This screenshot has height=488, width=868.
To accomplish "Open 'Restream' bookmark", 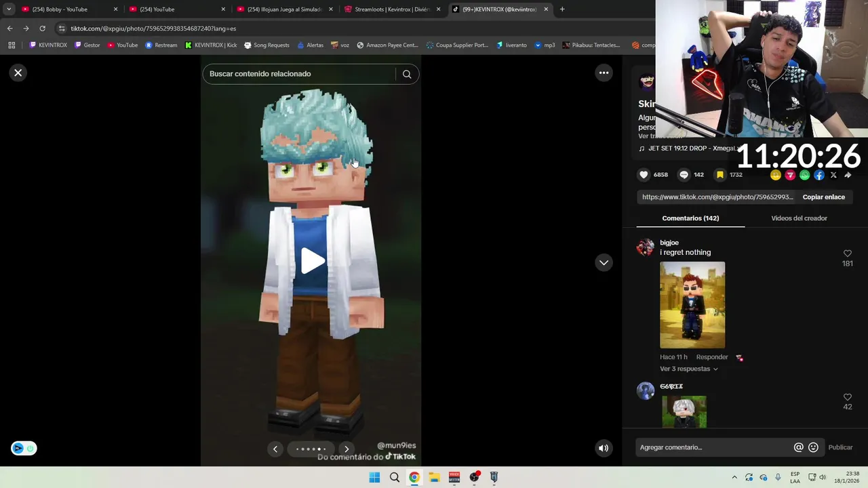I will click(x=161, y=45).
